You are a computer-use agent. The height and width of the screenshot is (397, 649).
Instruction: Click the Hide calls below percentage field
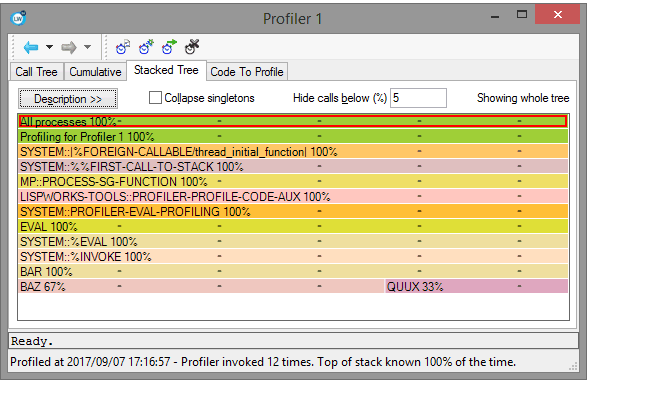tap(418, 98)
